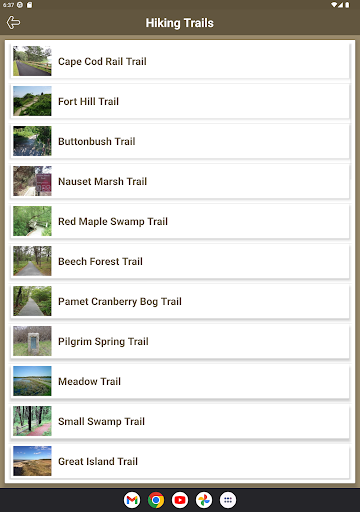Tap the Great Island Trail thumbnail

pyautogui.click(x=32, y=461)
